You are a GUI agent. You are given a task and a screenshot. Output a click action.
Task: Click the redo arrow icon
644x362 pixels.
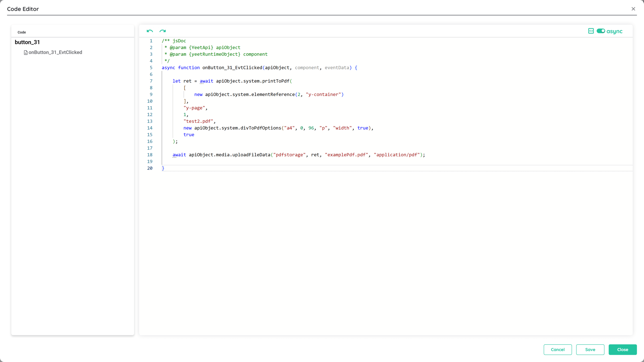point(163,31)
